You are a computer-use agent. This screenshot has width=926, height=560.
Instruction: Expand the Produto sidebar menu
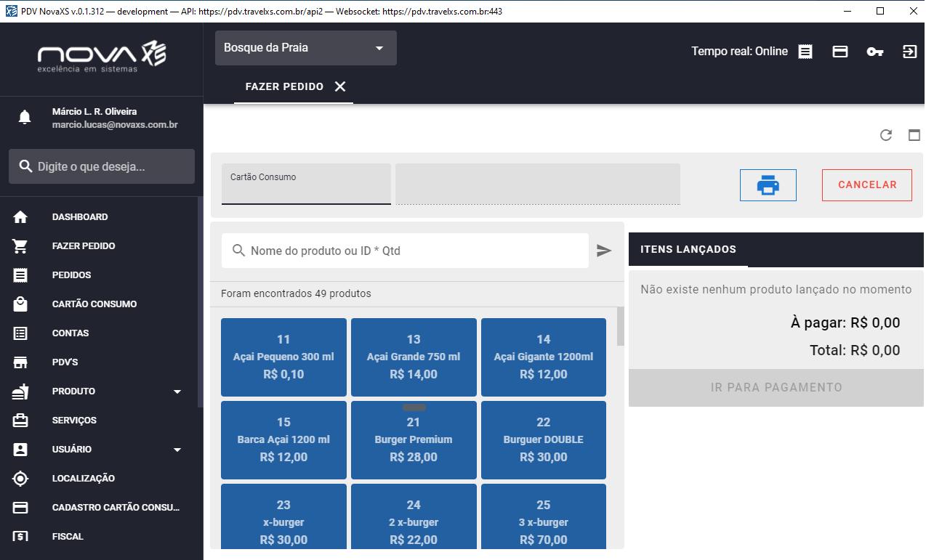[x=177, y=391]
